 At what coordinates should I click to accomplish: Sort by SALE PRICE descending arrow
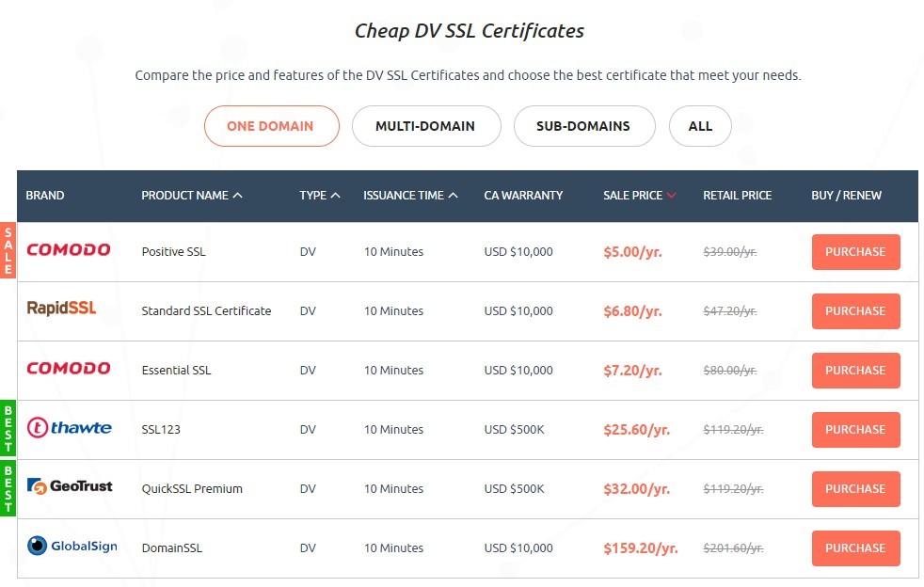click(670, 195)
